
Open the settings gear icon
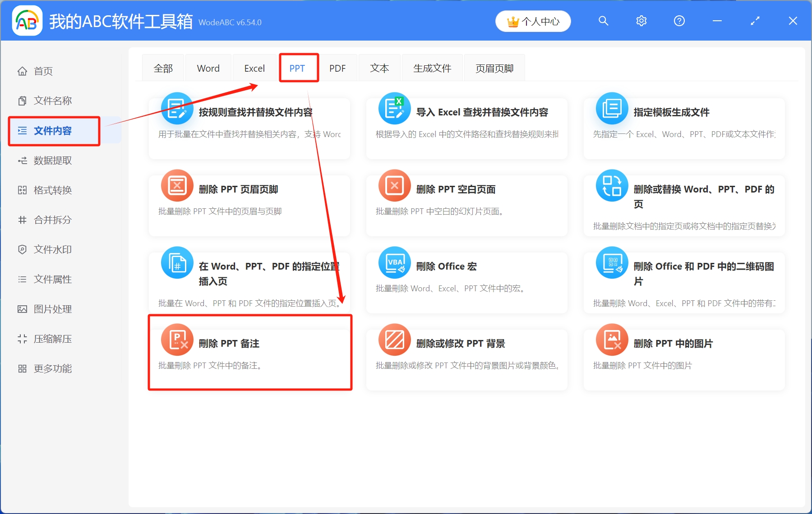tap(641, 21)
